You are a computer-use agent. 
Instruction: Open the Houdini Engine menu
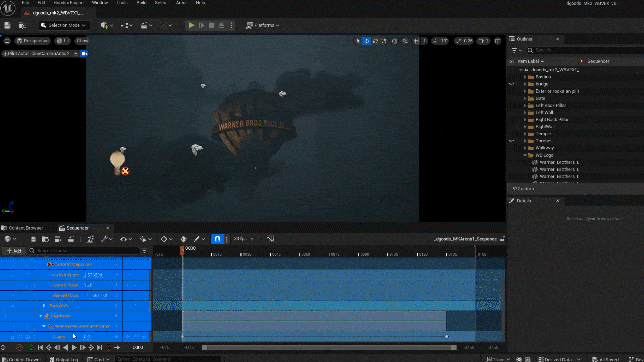pos(68,3)
